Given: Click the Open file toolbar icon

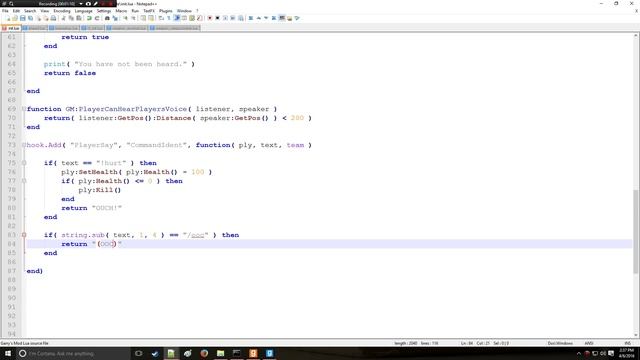Looking at the screenshot, I should point(15,18).
